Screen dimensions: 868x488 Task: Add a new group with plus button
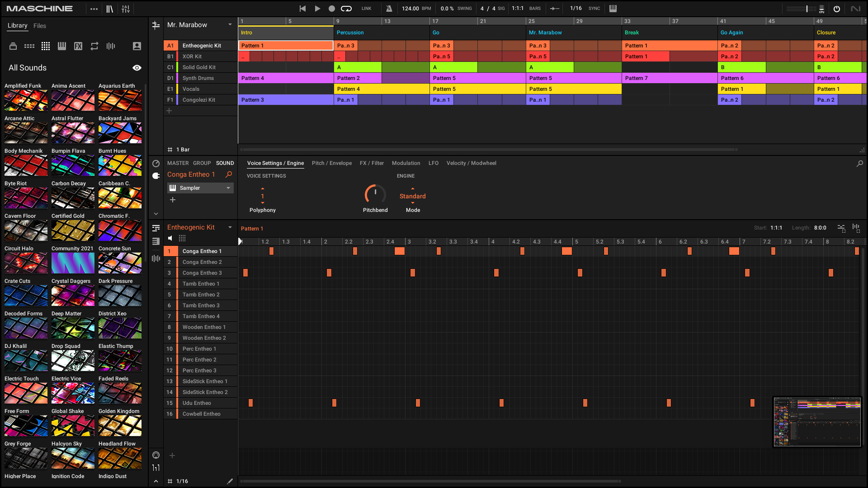click(x=169, y=111)
